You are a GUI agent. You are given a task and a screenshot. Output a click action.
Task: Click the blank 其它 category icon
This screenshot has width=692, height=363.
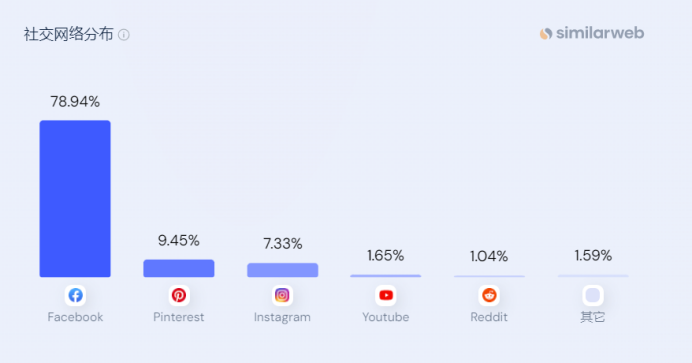pos(593,295)
